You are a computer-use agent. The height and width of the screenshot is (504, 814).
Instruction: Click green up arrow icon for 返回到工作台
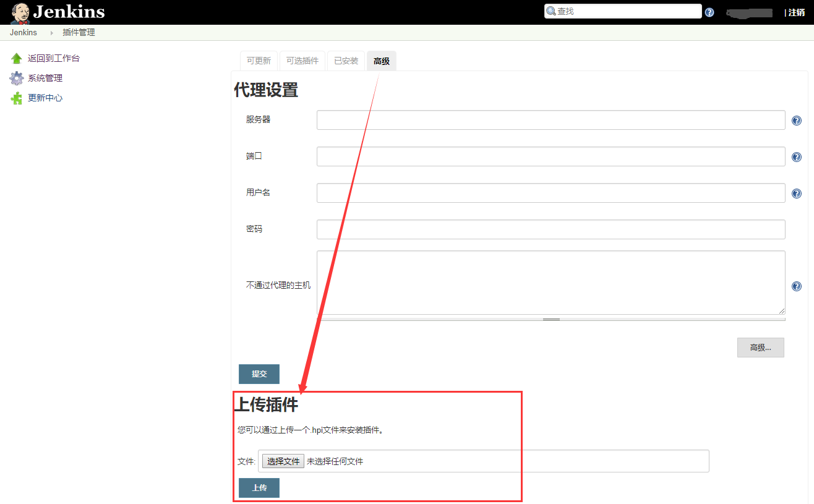coord(17,58)
